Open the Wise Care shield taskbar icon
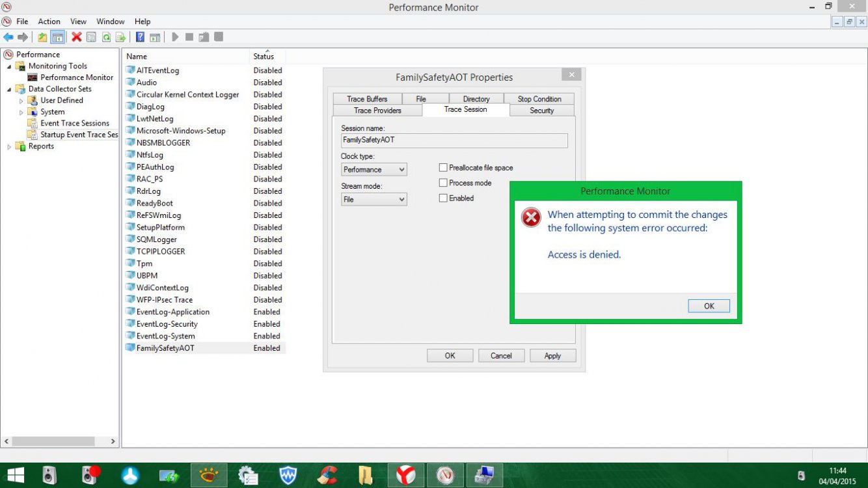 tap(288, 476)
